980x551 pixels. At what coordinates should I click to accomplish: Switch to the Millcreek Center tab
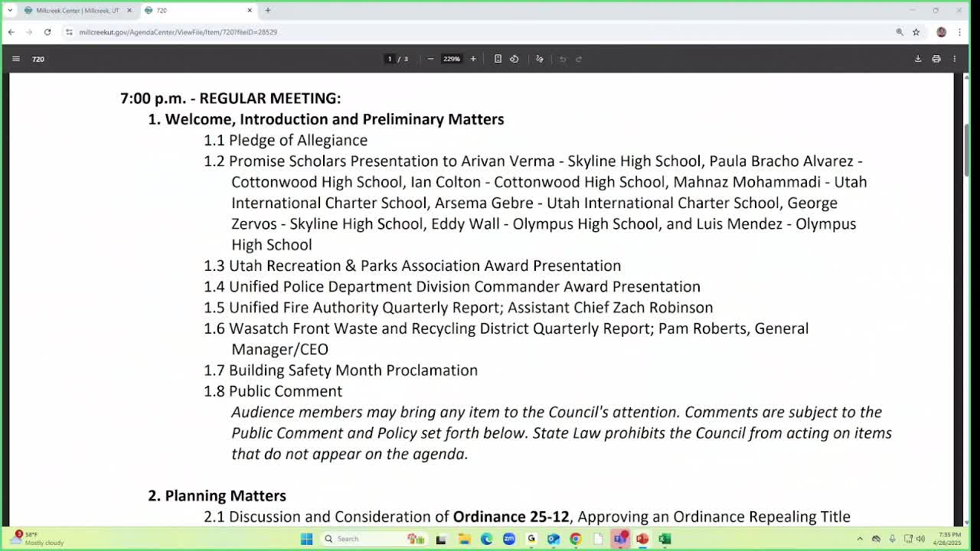(77, 10)
